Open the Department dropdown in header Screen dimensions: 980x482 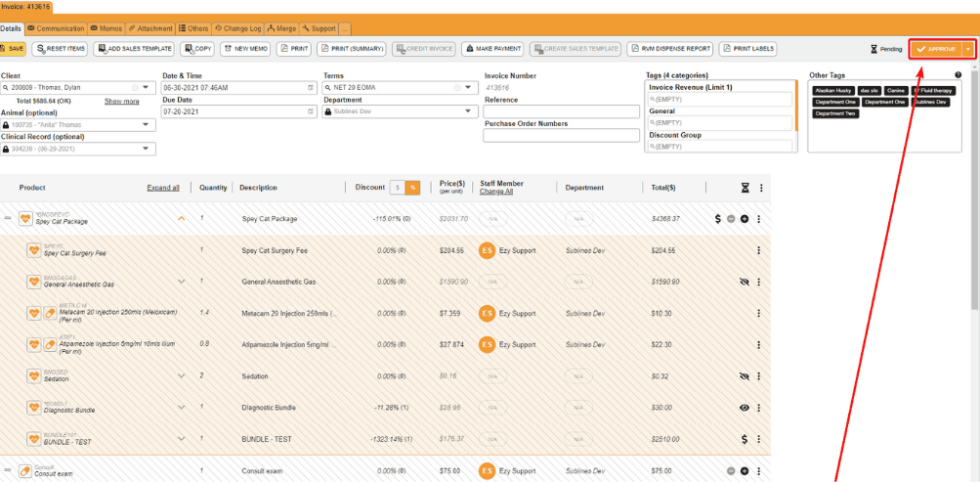pos(467,111)
